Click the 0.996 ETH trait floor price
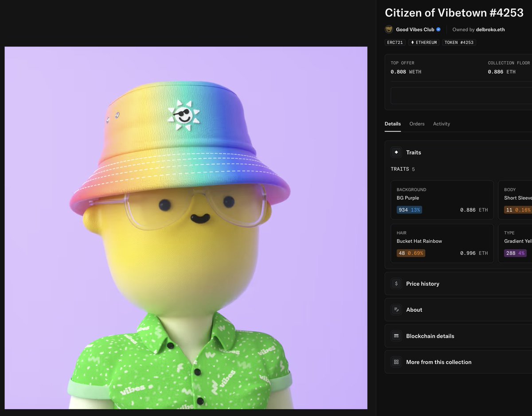Viewport: 532px width, 416px height. (x=474, y=253)
